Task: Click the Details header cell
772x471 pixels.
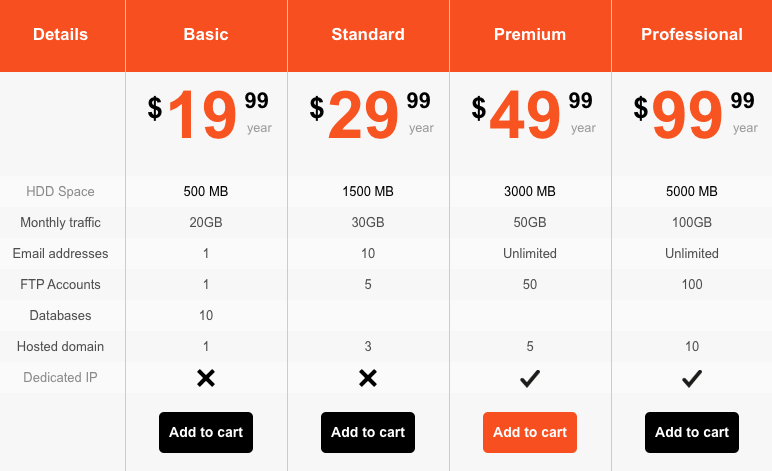Action: (61, 35)
